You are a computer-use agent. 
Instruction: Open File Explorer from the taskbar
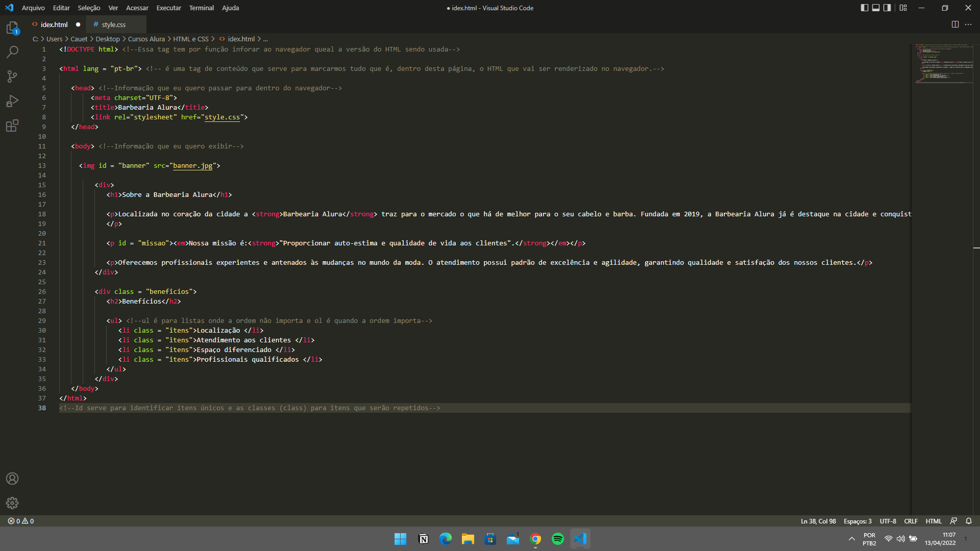468,539
